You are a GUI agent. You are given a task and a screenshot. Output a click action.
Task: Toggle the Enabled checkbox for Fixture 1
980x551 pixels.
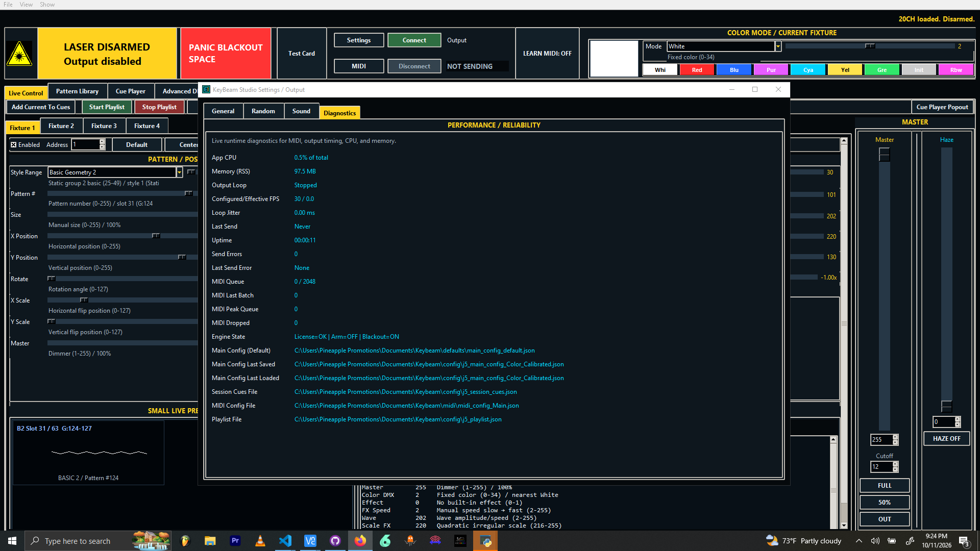coord(14,145)
